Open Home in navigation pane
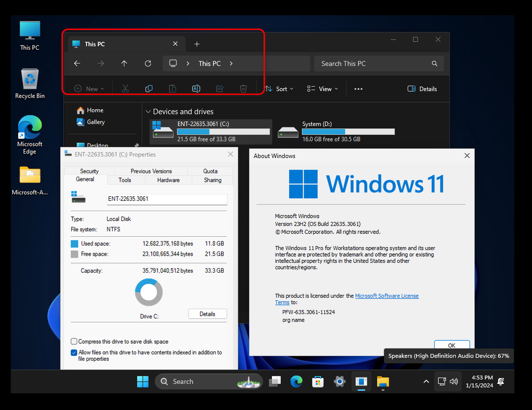 (90, 110)
